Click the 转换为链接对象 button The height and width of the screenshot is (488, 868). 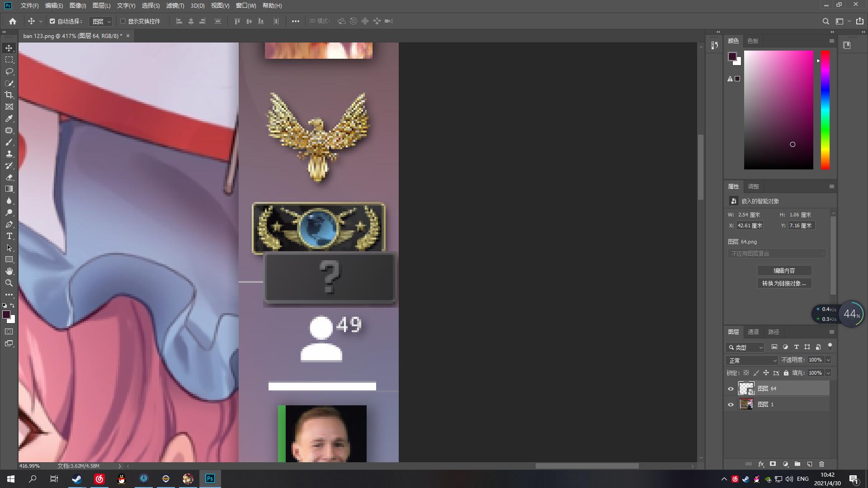click(x=784, y=283)
